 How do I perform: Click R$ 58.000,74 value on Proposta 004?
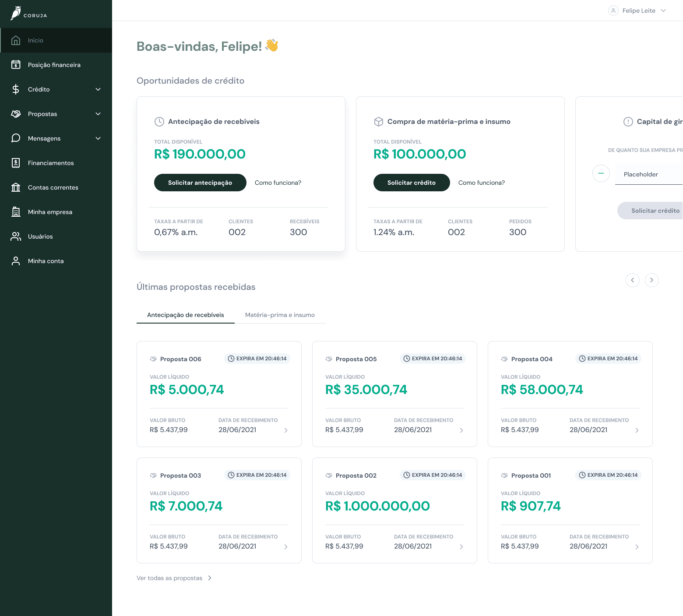coord(542,390)
